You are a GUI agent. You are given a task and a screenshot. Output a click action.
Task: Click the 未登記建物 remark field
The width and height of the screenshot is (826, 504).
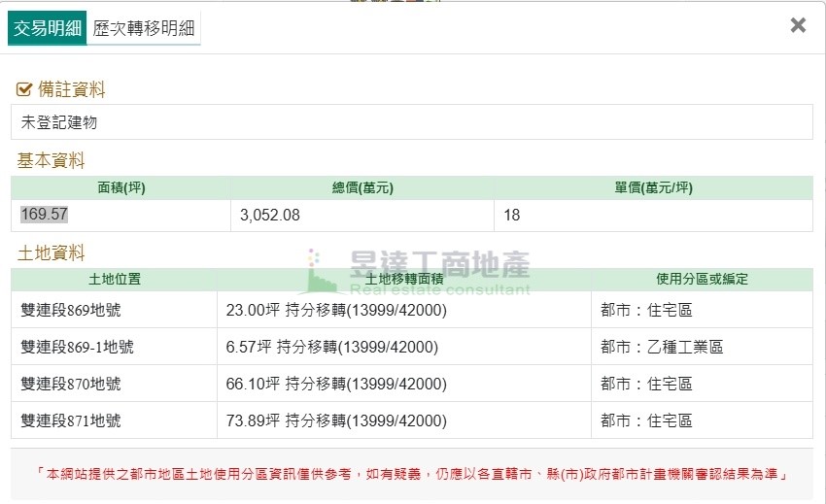click(59, 122)
